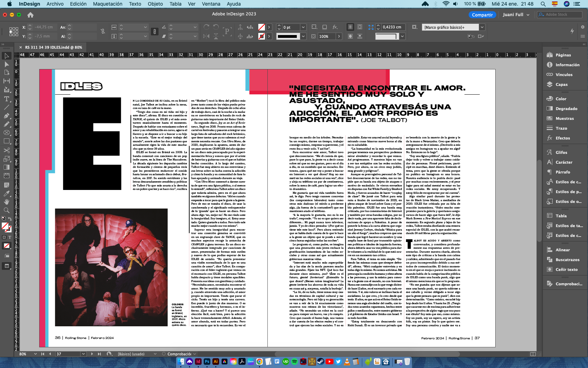Select the Hand tool
The width and height of the screenshot is (588, 368).
(7, 202)
